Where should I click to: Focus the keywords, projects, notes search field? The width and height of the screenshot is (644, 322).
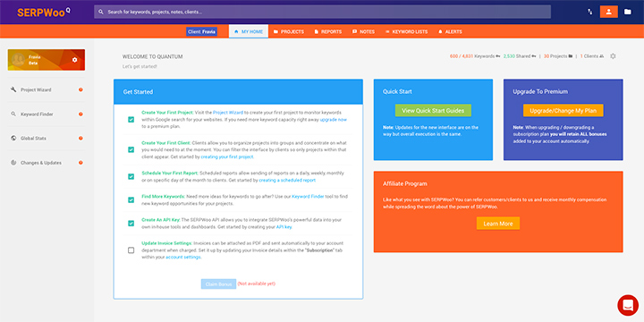tap(322, 12)
